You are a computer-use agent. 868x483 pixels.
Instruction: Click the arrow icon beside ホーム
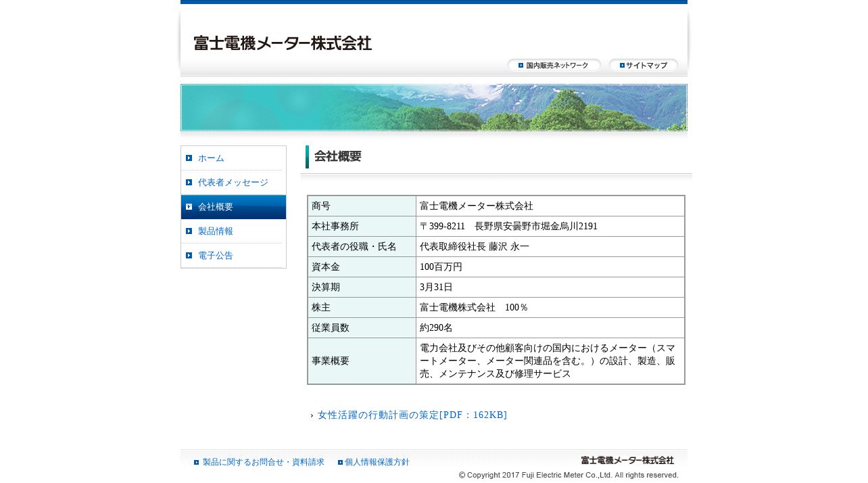[189, 158]
